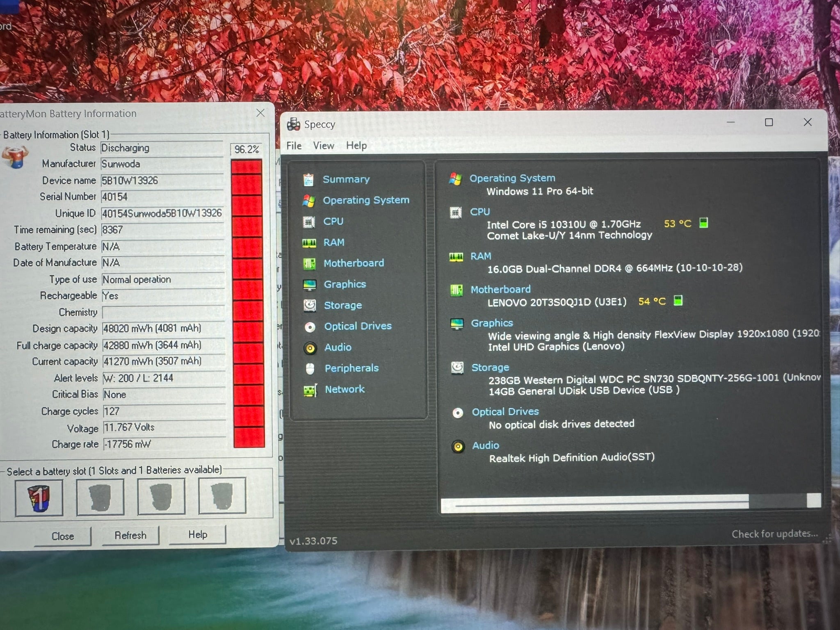Click the Full charge capacity value 42880 mWh
The width and height of the screenshot is (840, 630).
coord(152,345)
